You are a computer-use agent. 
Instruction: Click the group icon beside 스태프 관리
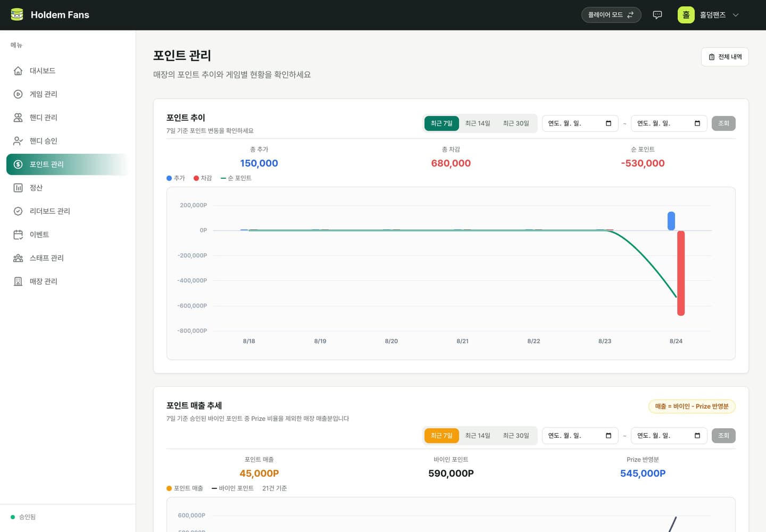(18, 258)
